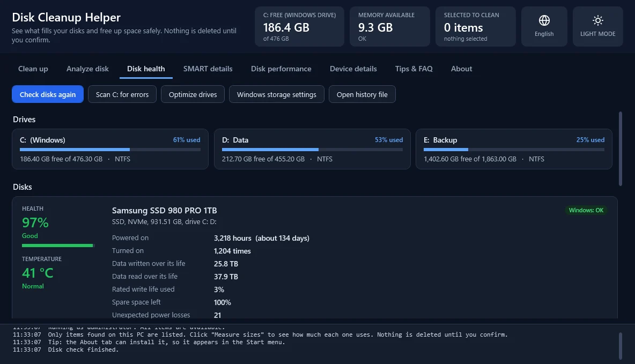
Task: Click 212.70 GB free of 455.20 GB text
Action: pos(263,159)
